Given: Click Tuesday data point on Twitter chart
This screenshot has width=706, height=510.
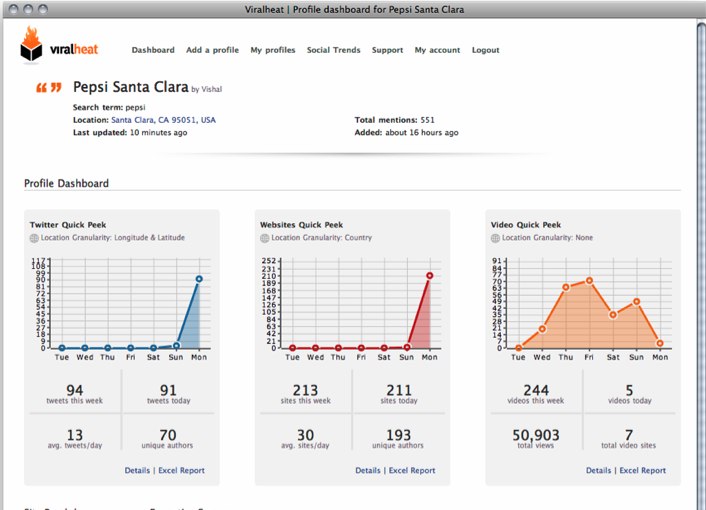Looking at the screenshot, I should (x=62, y=348).
